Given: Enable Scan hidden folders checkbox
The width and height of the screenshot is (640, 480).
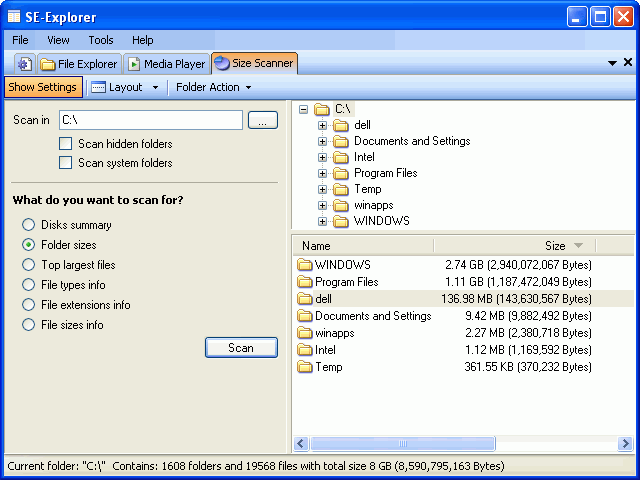Looking at the screenshot, I should (x=65, y=144).
